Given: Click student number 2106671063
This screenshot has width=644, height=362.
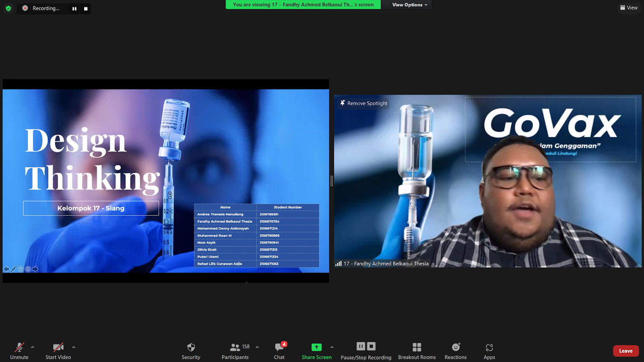Looking at the screenshot, I should (x=269, y=264).
